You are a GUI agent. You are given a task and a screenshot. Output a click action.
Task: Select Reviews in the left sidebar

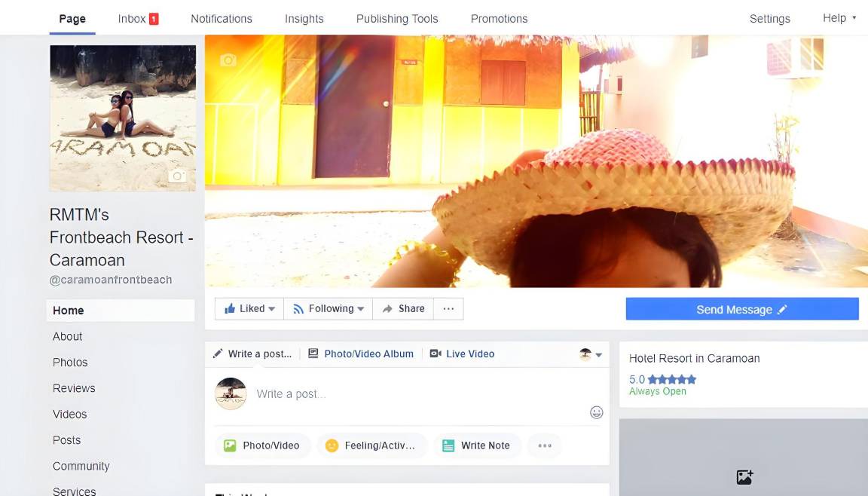coord(74,388)
